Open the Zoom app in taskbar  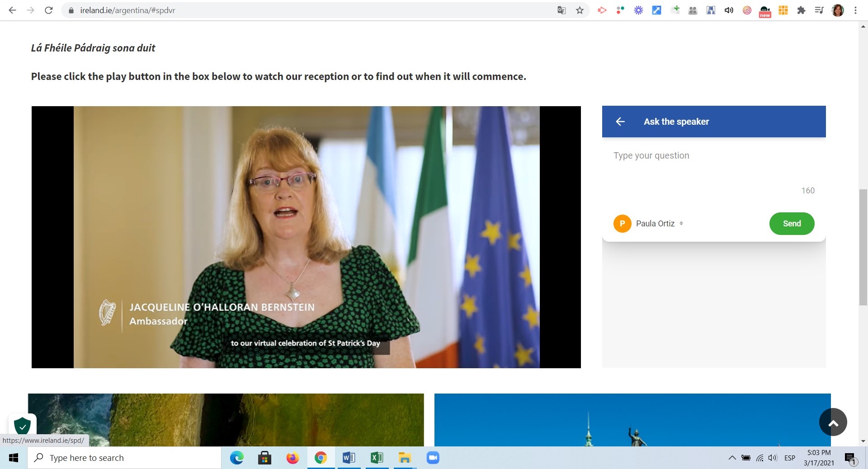point(433,458)
